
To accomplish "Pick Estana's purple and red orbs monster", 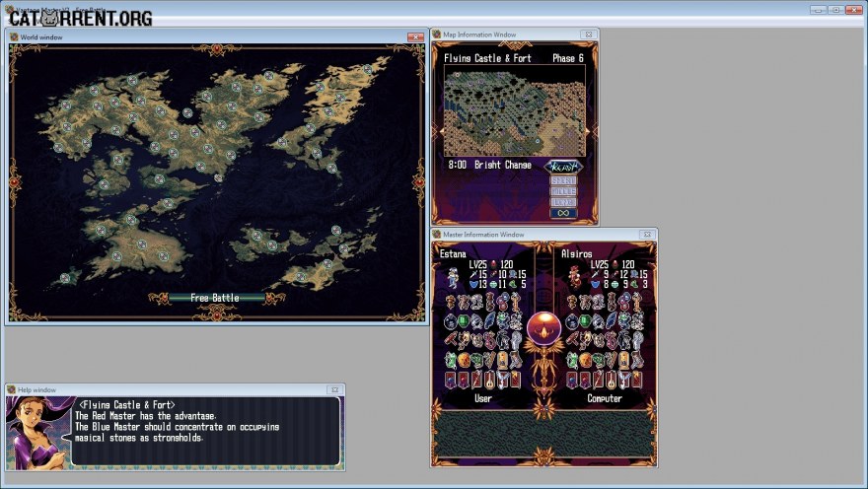I will click(x=503, y=301).
